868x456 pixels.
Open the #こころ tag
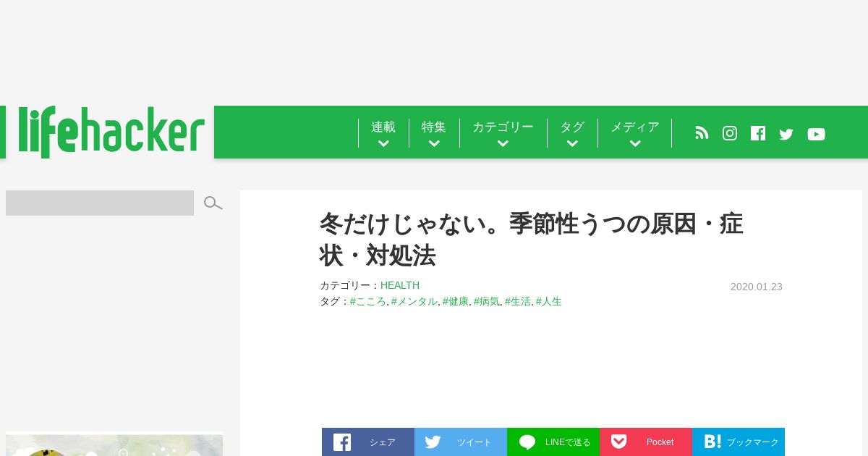pos(367,301)
